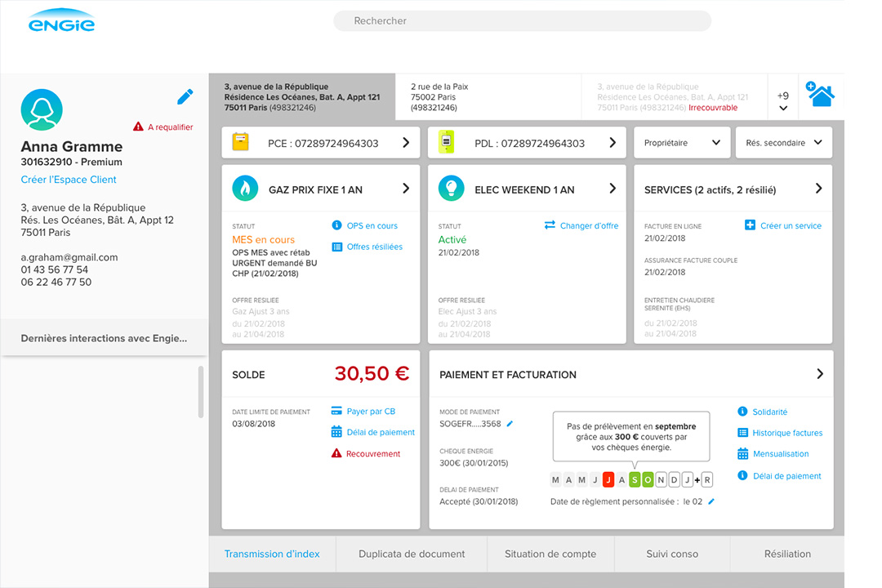
Task: Click the Créer l'Espace Client link
Action: point(69,180)
